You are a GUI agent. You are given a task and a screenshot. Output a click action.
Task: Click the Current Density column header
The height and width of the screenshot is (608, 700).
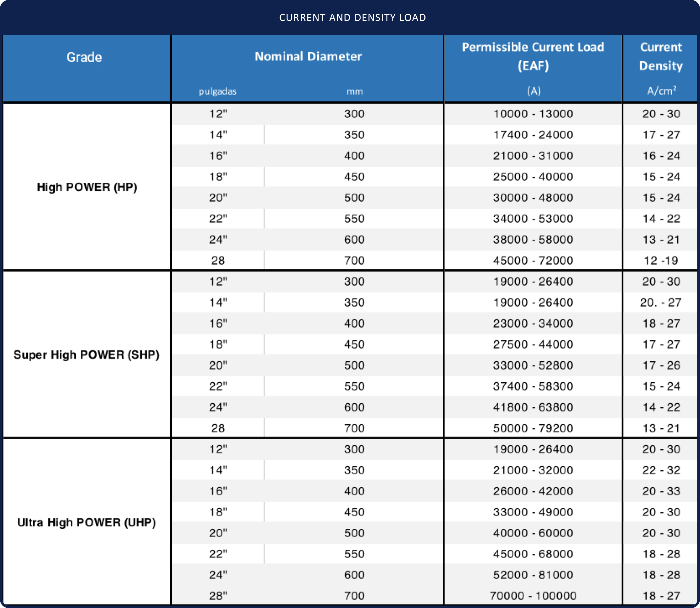click(x=661, y=56)
